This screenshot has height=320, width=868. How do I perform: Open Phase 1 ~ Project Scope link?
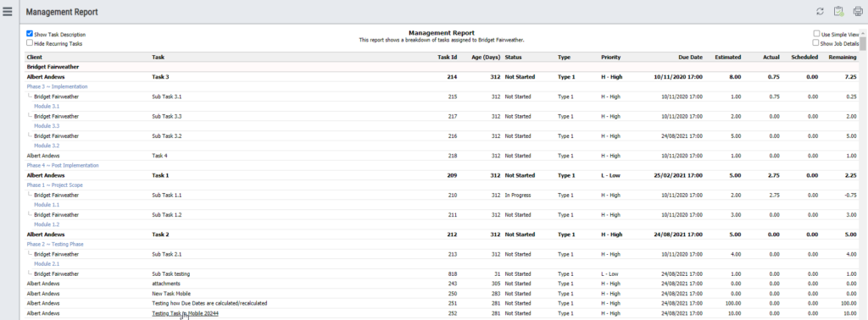click(54, 185)
